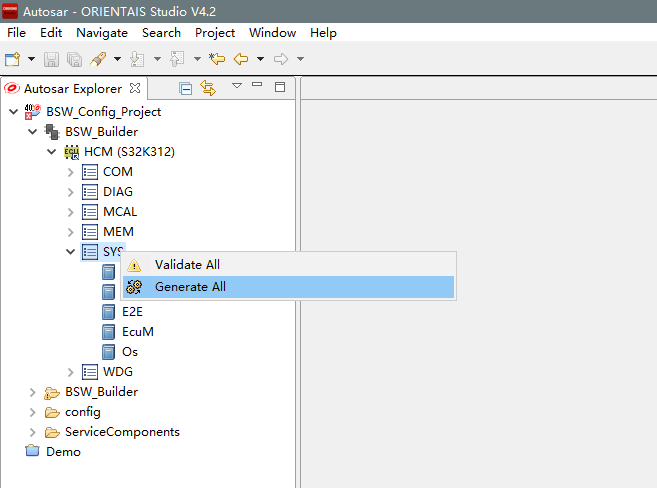Choose Validate All from context menu
This screenshot has height=488, width=657.
(187, 265)
